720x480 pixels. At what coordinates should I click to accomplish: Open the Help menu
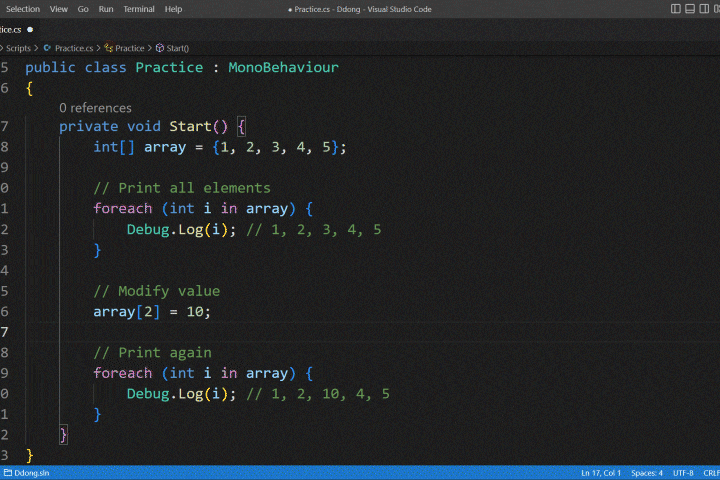point(173,9)
